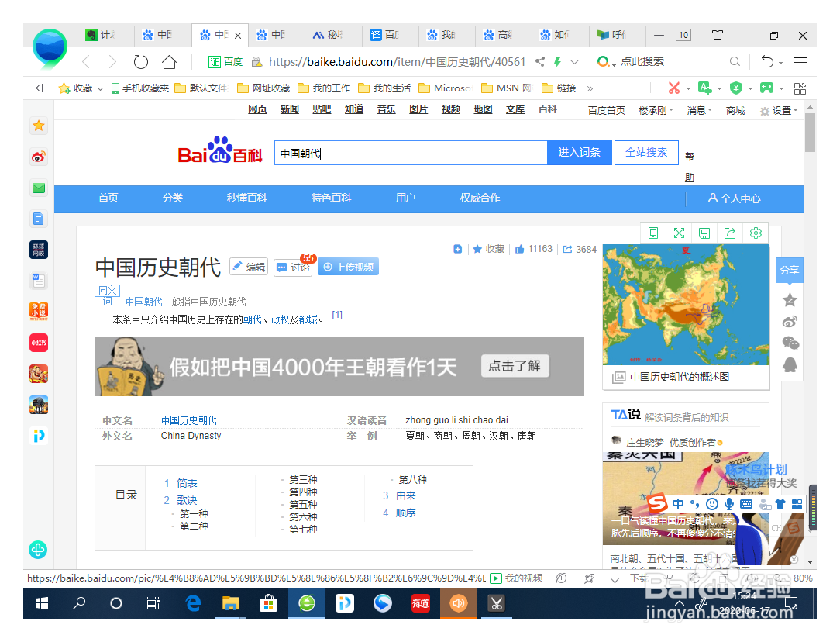This screenshot has height=642, width=840.
Task: Switch to the 秘塔 browser tab
Action: (x=329, y=35)
